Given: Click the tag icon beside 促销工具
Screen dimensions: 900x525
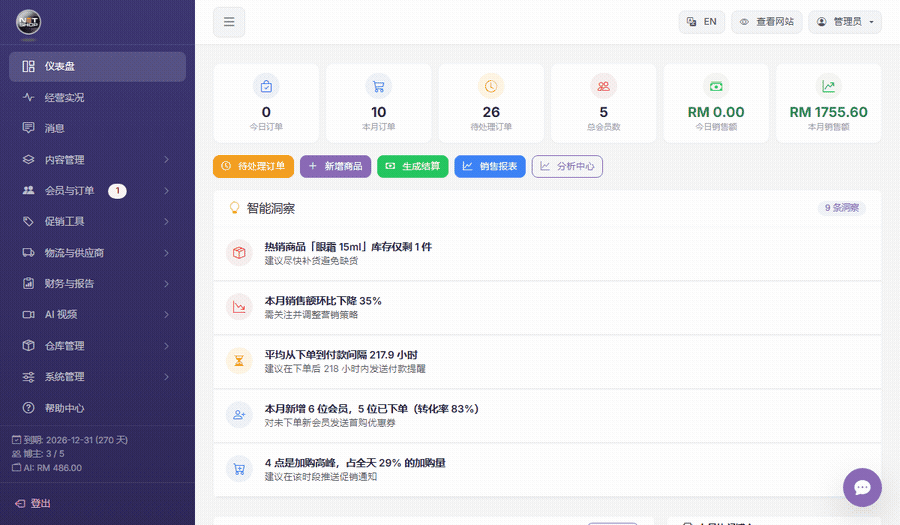Looking at the screenshot, I should [28, 221].
